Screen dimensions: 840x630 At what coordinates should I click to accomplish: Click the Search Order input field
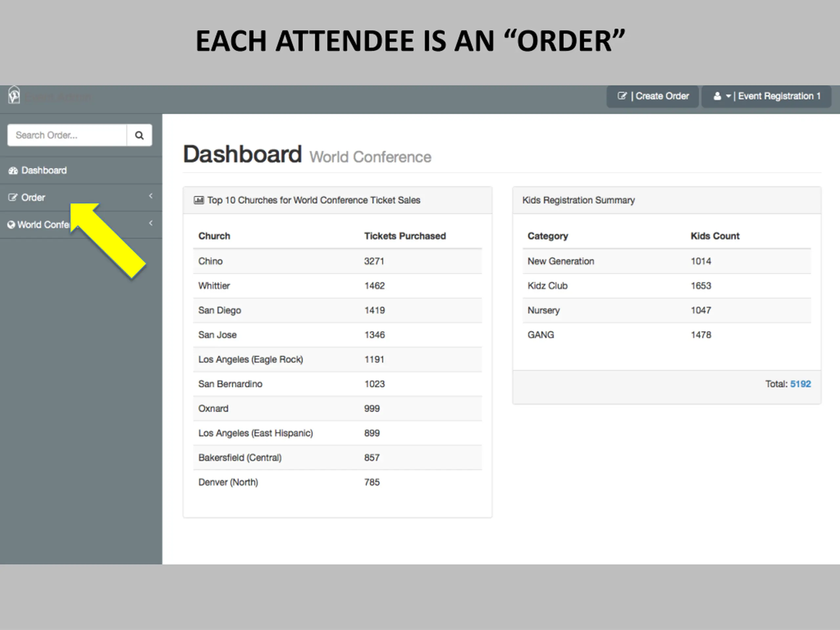[x=67, y=135]
